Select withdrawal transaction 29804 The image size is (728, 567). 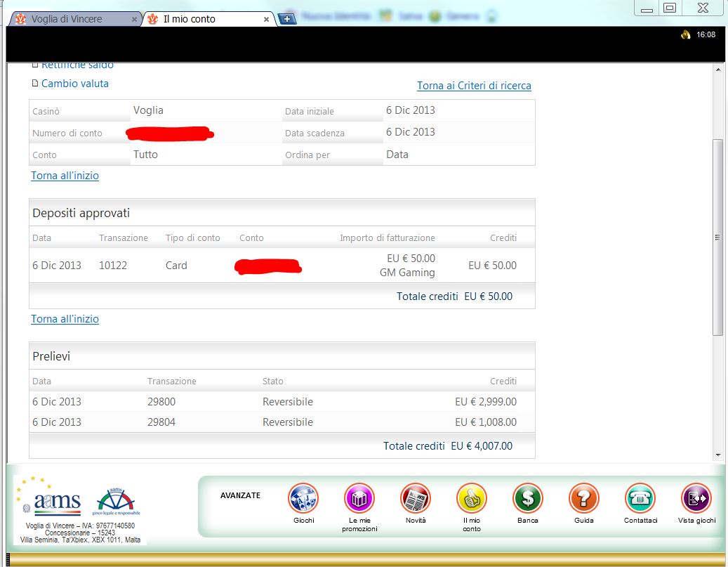pyautogui.click(x=161, y=422)
